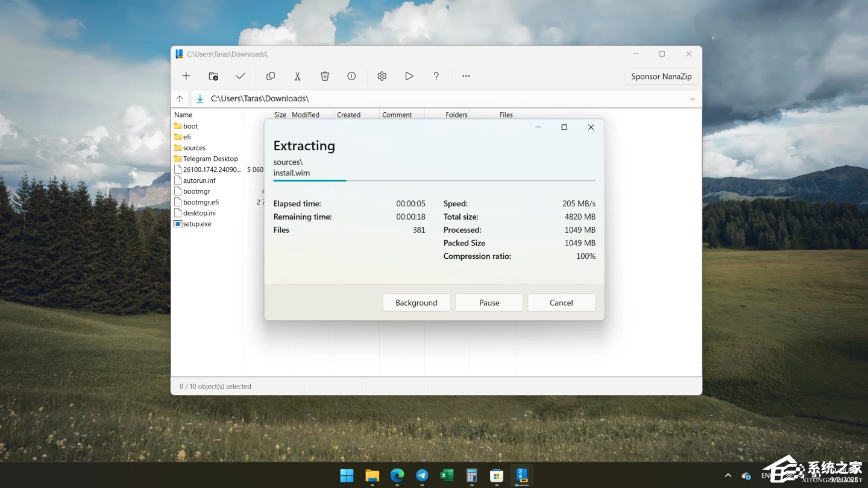The height and width of the screenshot is (488, 868).
Task: Click the Test archive checkmark icon
Action: (241, 76)
